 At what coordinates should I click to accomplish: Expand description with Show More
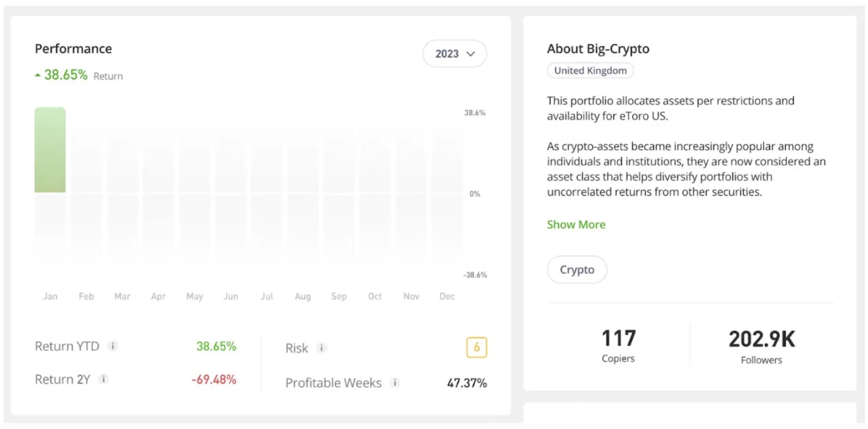[x=576, y=225]
